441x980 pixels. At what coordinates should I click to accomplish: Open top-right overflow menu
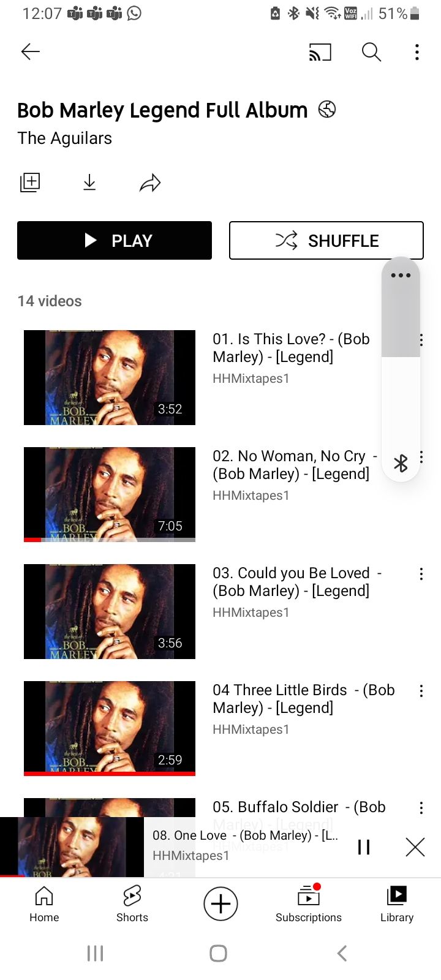pyautogui.click(x=417, y=53)
